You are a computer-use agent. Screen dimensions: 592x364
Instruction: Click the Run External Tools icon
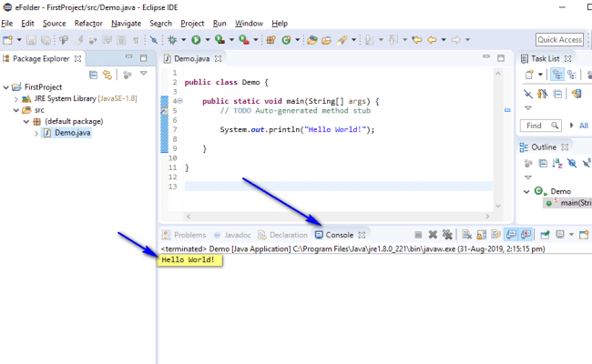click(244, 40)
